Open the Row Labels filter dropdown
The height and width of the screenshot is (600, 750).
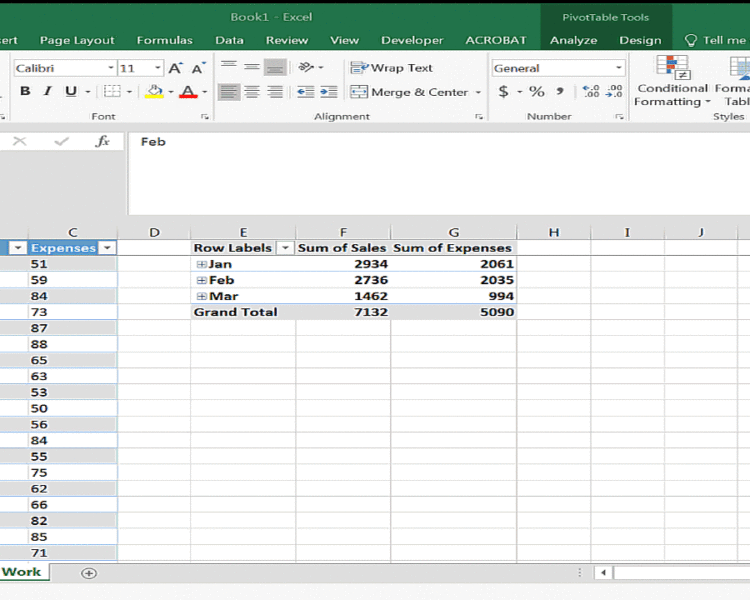[x=285, y=248]
